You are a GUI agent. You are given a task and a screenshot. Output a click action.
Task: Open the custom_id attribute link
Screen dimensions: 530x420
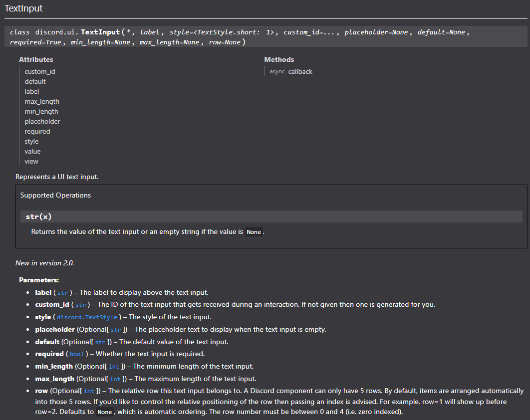(39, 72)
